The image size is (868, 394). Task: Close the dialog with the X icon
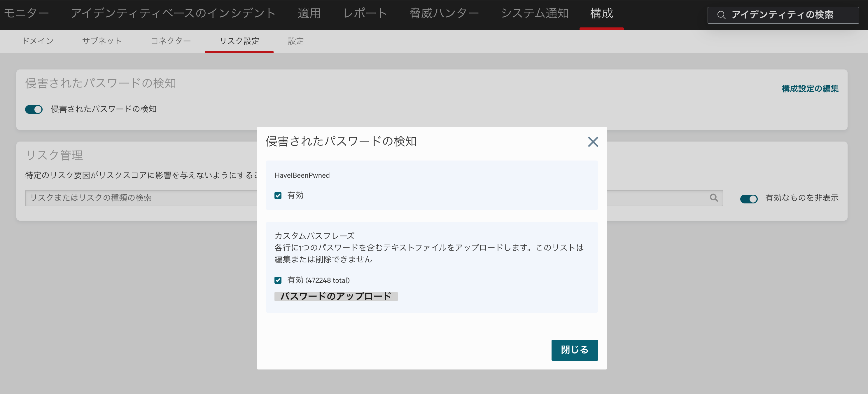click(593, 142)
